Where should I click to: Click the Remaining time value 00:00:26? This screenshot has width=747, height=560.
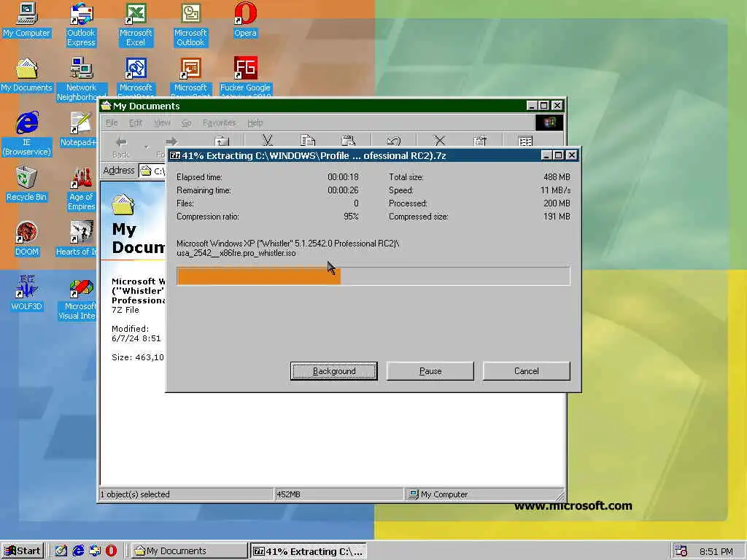343,190
